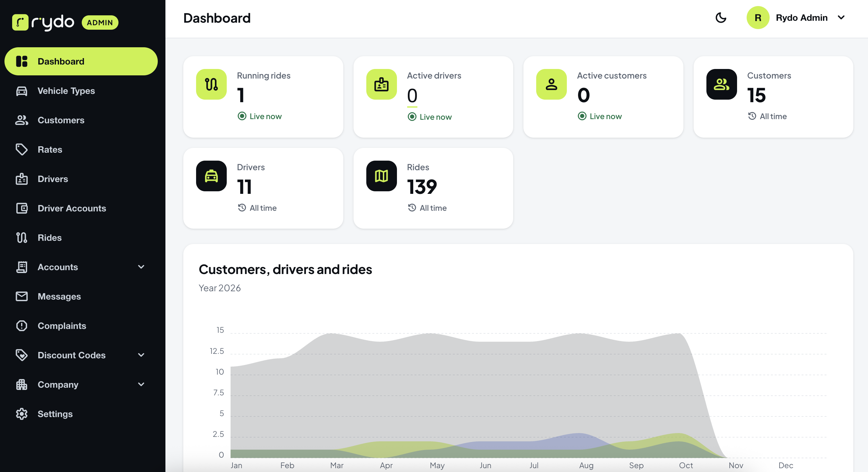Image resolution: width=868 pixels, height=472 pixels.
Task: Go to the Customers sidebar item
Action: pos(81,120)
